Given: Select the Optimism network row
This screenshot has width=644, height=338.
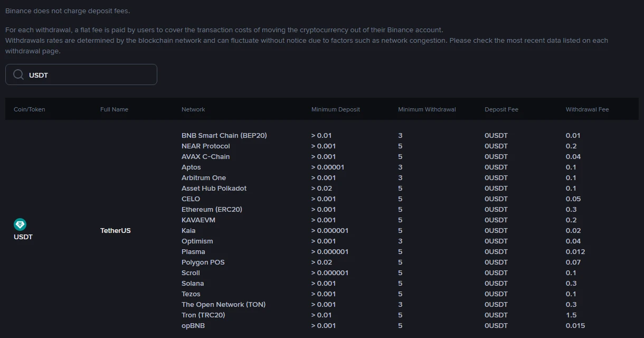Looking at the screenshot, I should click(197, 241).
